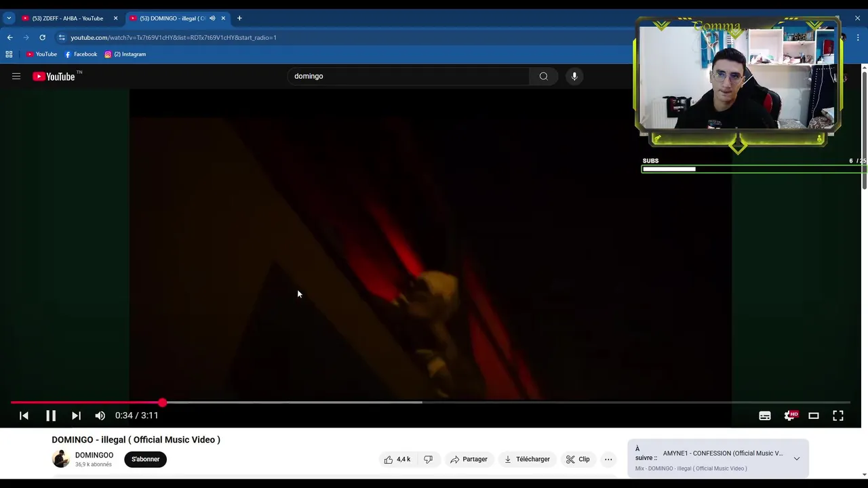Toggle subtitles on the player
Image resolution: width=868 pixels, height=488 pixels.
click(x=765, y=415)
